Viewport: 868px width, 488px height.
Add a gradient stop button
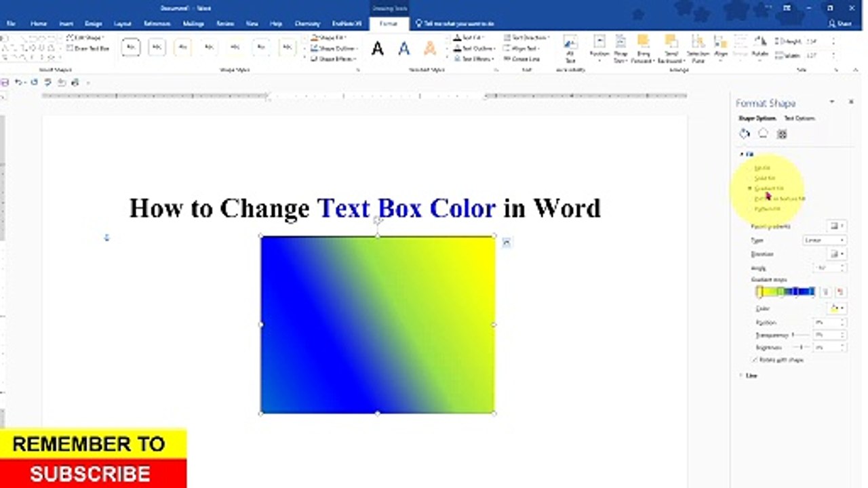click(825, 292)
